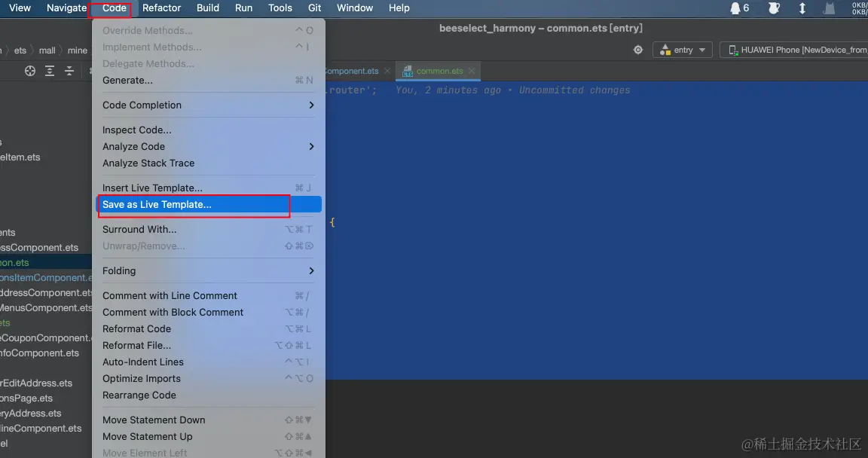Open lineComponent.ets in project tree
The image size is (868, 458).
(x=41, y=428)
